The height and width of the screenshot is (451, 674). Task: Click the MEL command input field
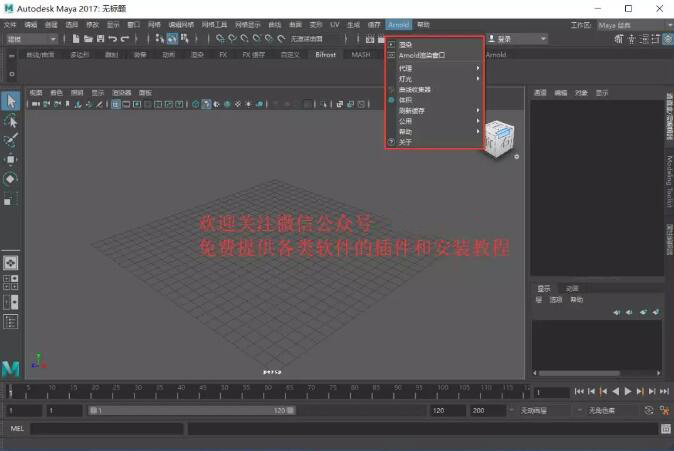click(x=105, y=429)
